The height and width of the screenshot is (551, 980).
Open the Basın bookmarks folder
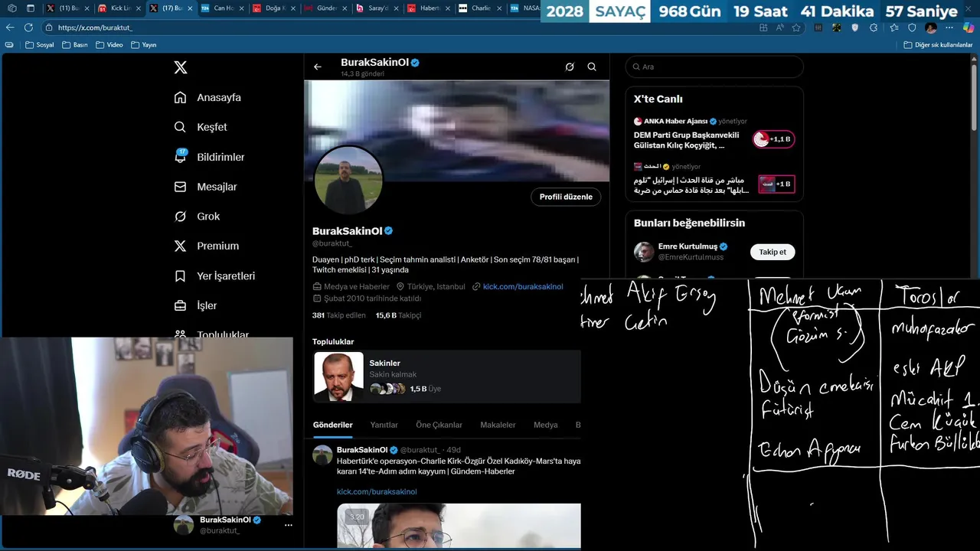tap(75, 45)
